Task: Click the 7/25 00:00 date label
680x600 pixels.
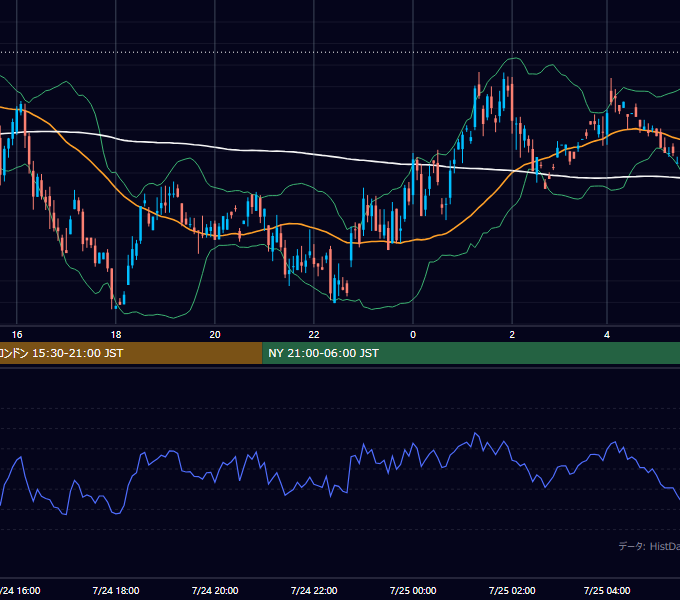Action: pyautogui.click(x=413, y=590)
